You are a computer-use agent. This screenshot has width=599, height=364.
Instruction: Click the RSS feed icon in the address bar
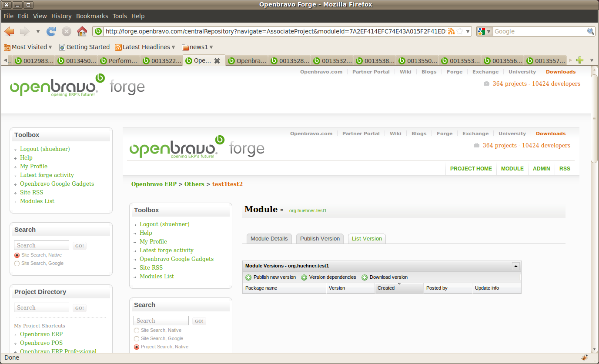coord(451,31)
